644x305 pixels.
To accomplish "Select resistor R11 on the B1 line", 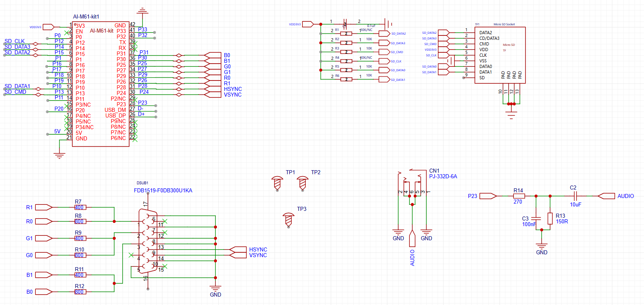I will pos(80,275).
